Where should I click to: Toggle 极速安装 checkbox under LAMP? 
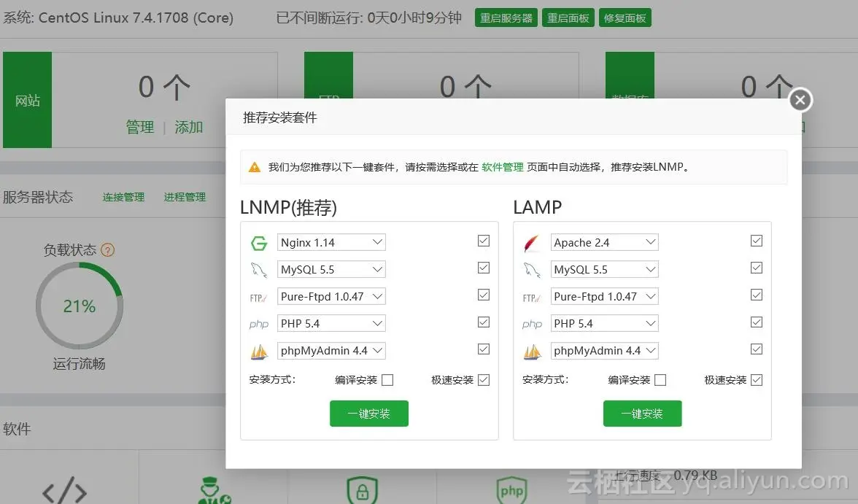click(756, 380)
